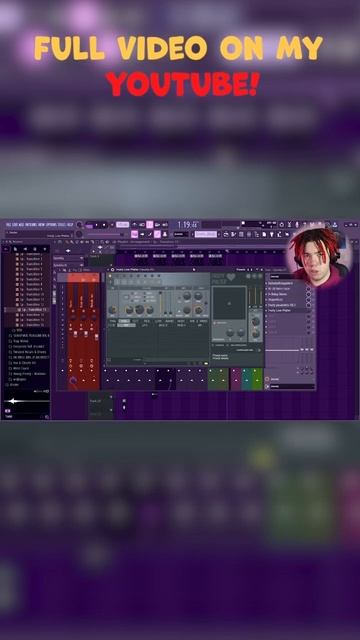Image resolution: width=360 pixels, height=640 pixels.
Task: Click the XY pad in the filter plugin
Action: [230, 303]
